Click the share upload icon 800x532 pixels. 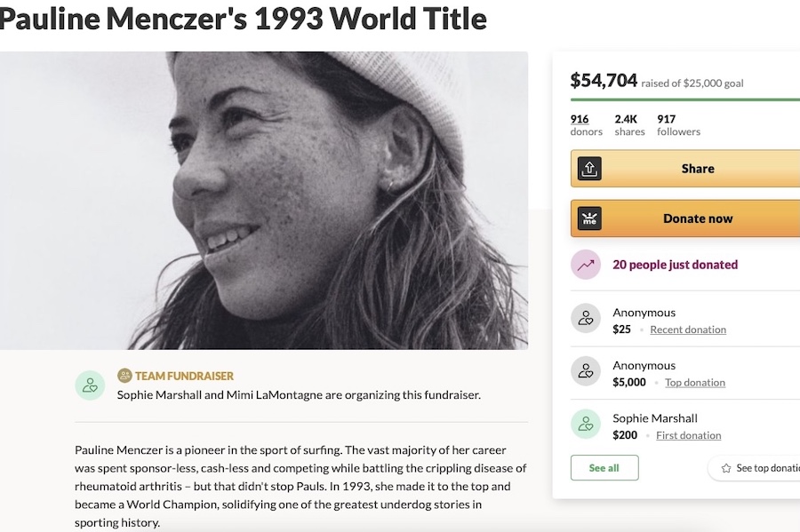click(589, 169)
